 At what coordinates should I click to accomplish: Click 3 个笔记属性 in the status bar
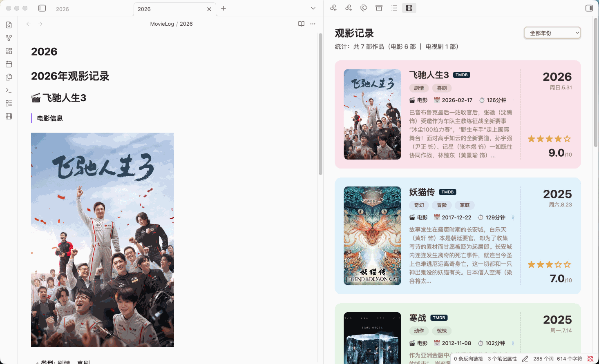coord(502,359)
